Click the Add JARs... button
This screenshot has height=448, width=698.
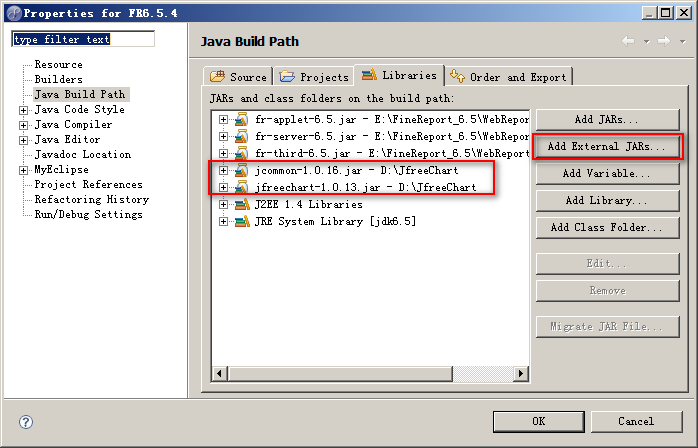tap(608, 120)
